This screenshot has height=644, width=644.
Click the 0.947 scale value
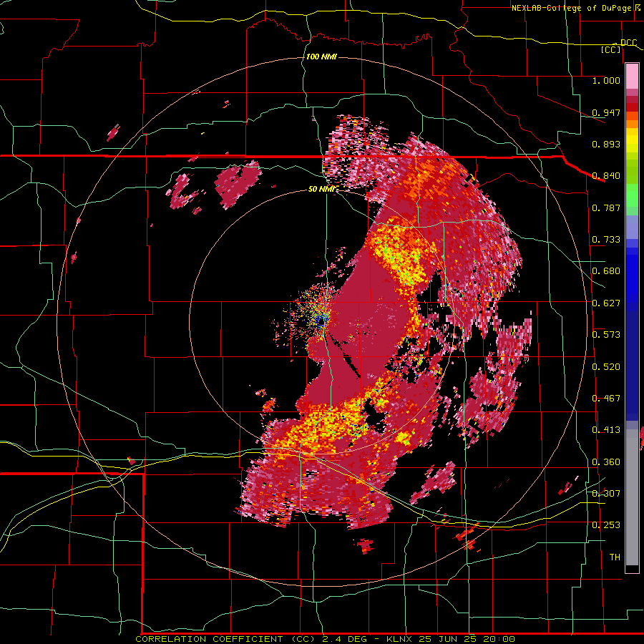pyautogui.click(x=606, y=112)
